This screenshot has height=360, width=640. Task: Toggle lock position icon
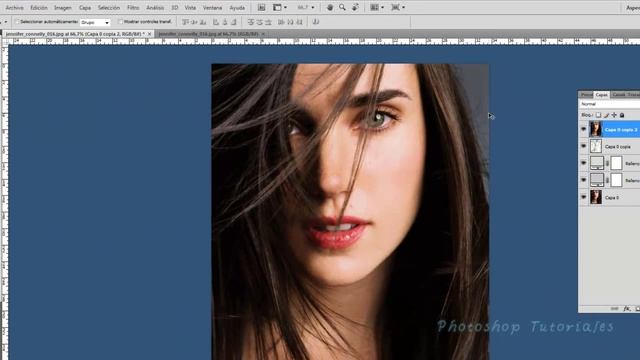click(x=614, y=116)
